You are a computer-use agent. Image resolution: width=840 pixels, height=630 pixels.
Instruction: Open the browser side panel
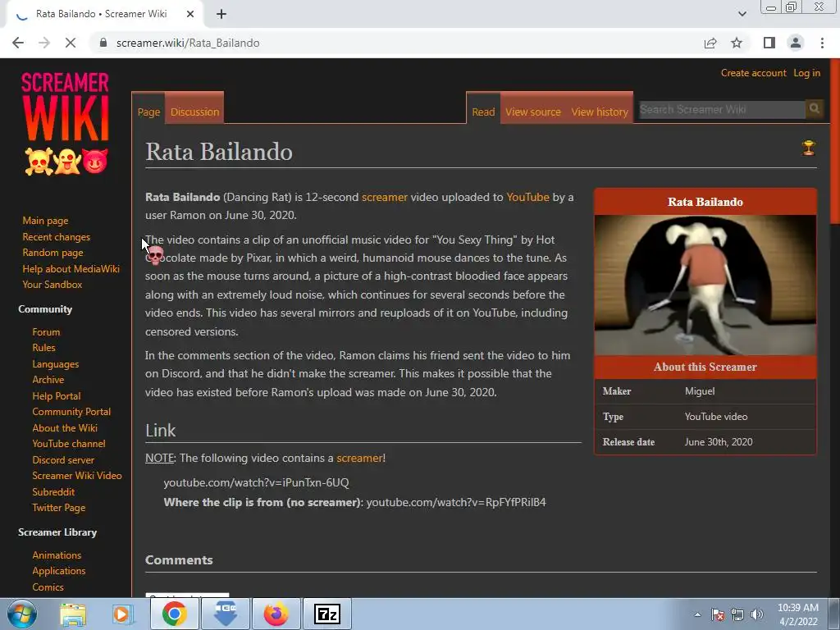click(769, 43)
